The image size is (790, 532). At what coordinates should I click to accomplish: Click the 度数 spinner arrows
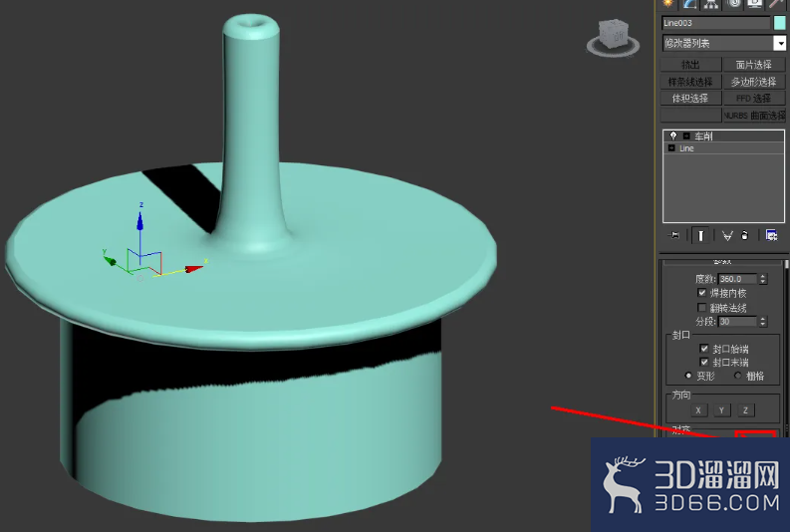click(763, 279)
